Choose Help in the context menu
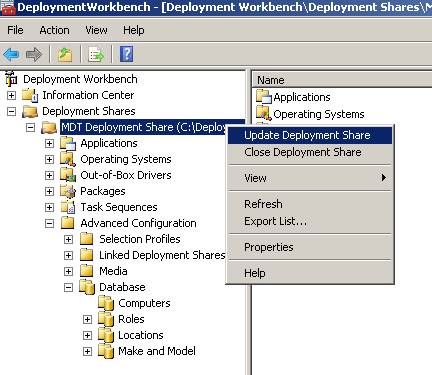Image resolution: width=432 pixels, height=375 pixels. point(310,273)
